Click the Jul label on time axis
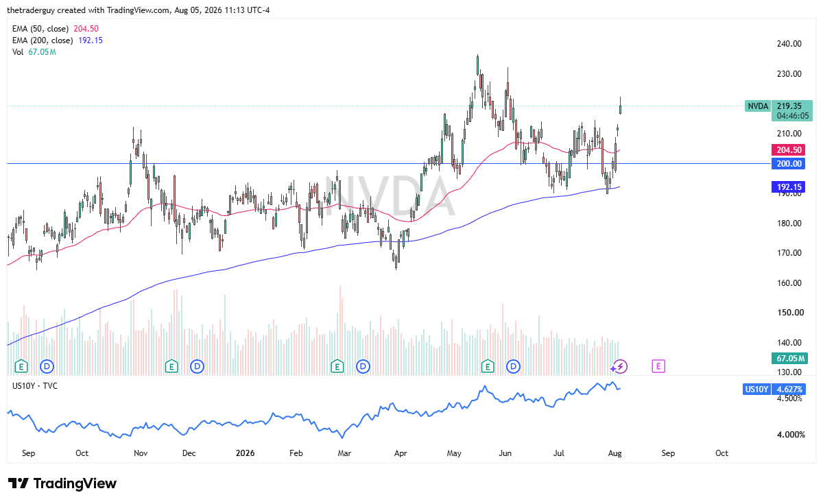823x504 pixels. coord(559,453)
